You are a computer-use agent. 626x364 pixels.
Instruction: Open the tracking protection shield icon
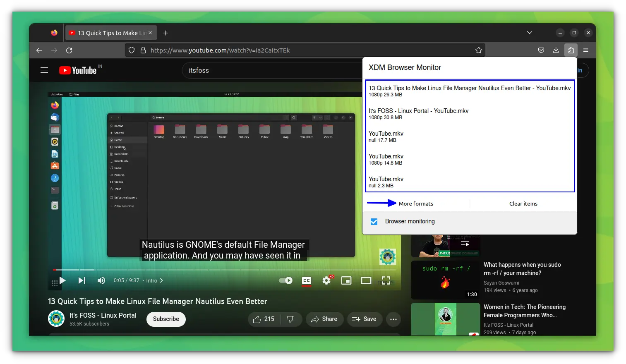click(132, 50)
